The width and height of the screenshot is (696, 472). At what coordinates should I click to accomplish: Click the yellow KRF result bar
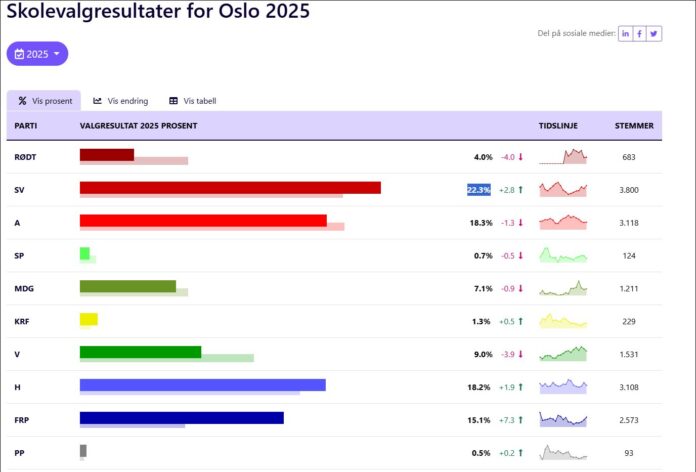tap(89, 319)
